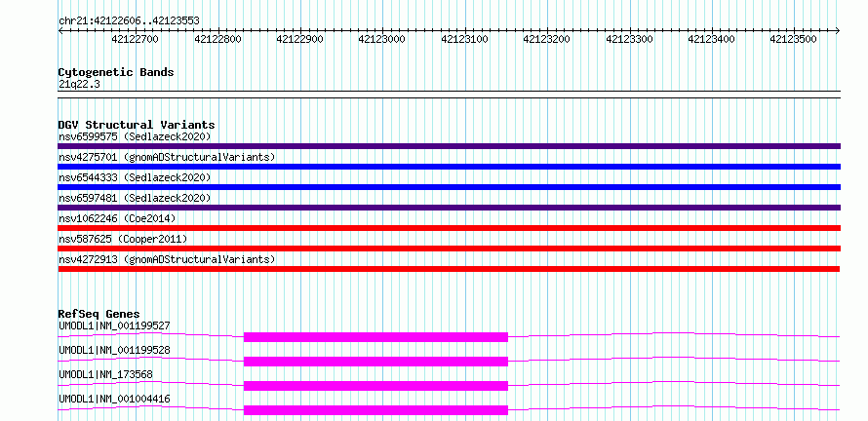Screen dimensions: 868x421
Task: Click the blue bar for nsv6544333
Action: tap(449, 187)
